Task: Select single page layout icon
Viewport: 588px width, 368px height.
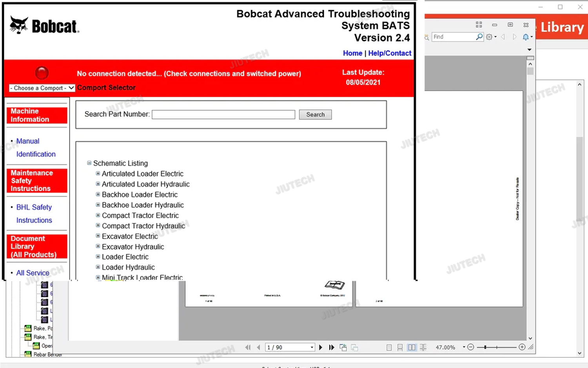Action: pyautogui.click(x=389, y=347)
